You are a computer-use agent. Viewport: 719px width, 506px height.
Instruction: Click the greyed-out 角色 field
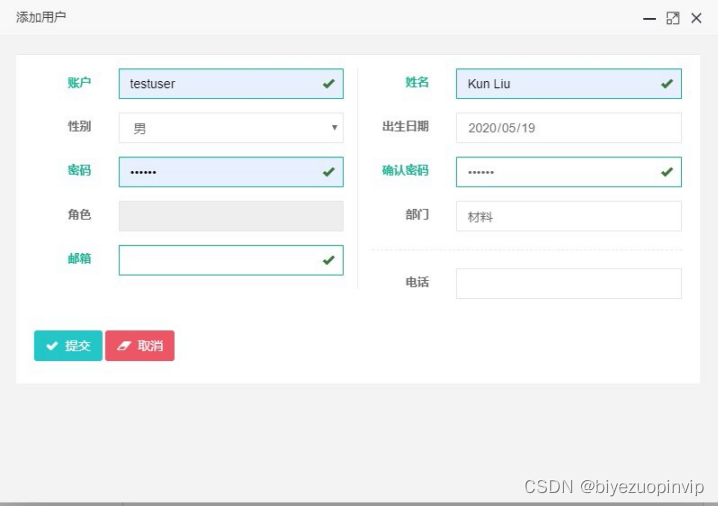pyautogui.click(x=231, y=216)
